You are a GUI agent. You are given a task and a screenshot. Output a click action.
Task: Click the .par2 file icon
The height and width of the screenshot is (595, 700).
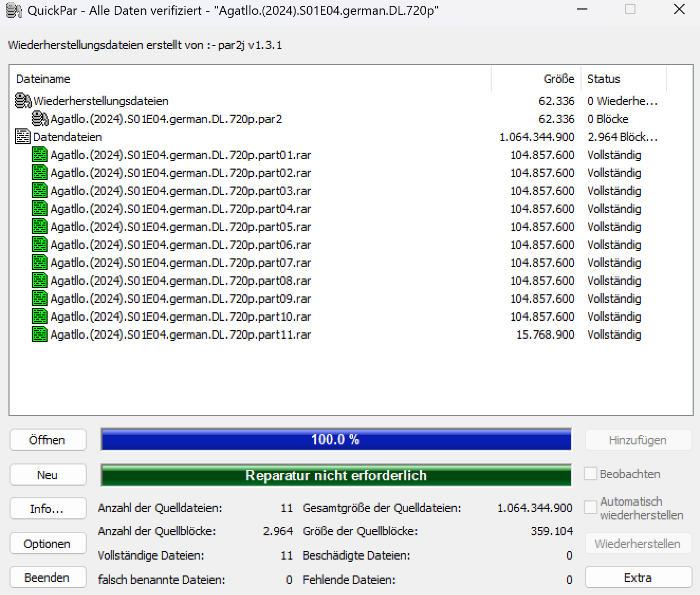coord(40,119)
